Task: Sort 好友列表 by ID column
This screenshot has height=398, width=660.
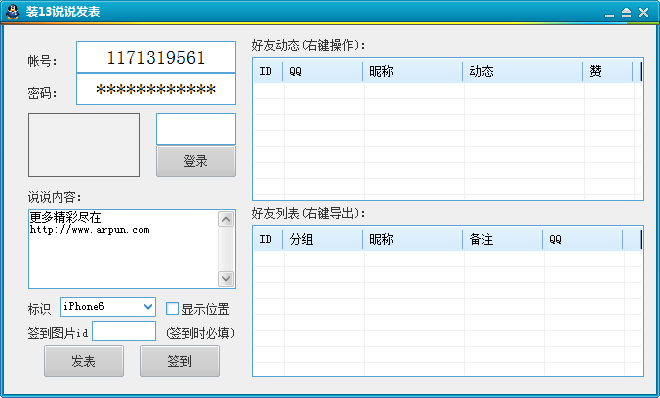Action: click(268, 240)
